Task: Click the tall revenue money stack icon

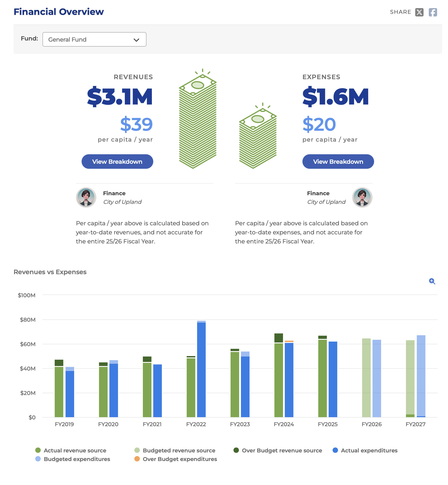Action: point(198,119)
